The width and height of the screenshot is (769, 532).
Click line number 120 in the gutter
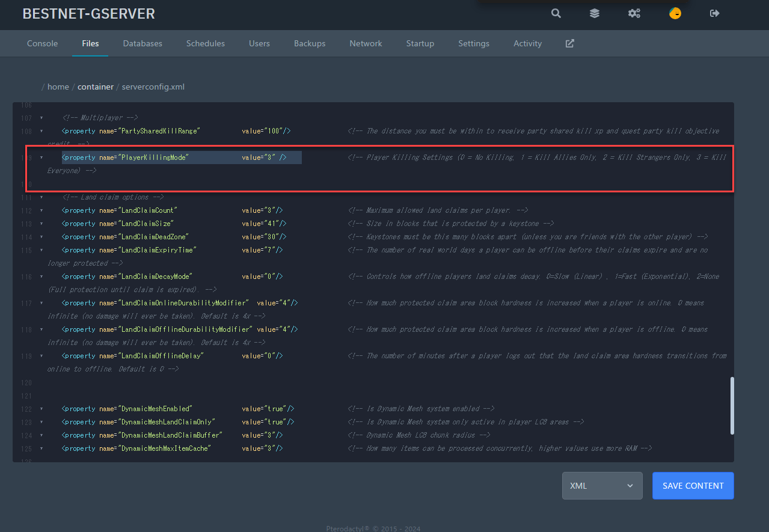pyautogui.click(x=26, y=382)
